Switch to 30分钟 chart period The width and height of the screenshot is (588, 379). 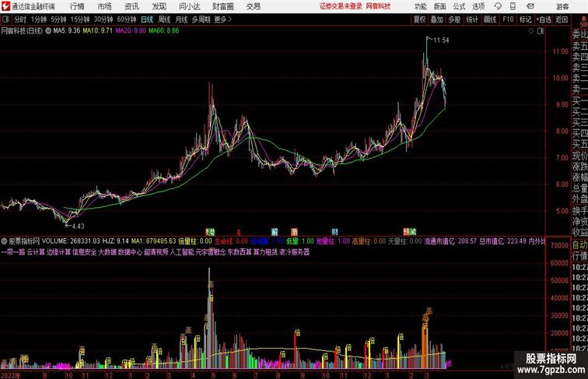[x=103, y=19]
